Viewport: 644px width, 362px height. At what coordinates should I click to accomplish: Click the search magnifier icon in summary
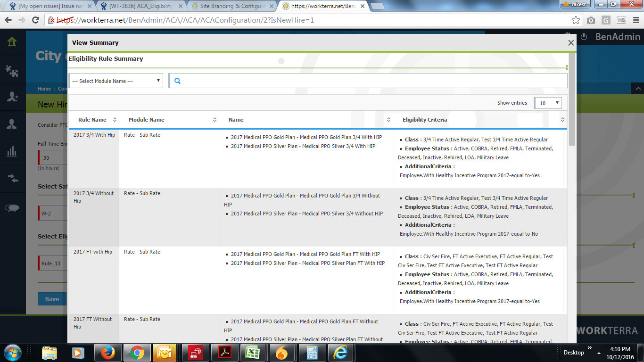(x=178, y=81)
